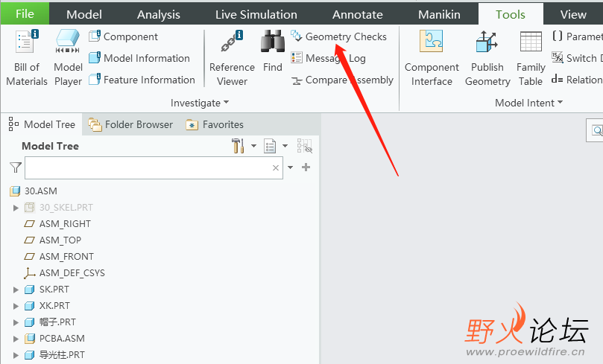Open the search options dropdown arrow
This screenshot has height=364, width=603.
(x=291, y=167)
